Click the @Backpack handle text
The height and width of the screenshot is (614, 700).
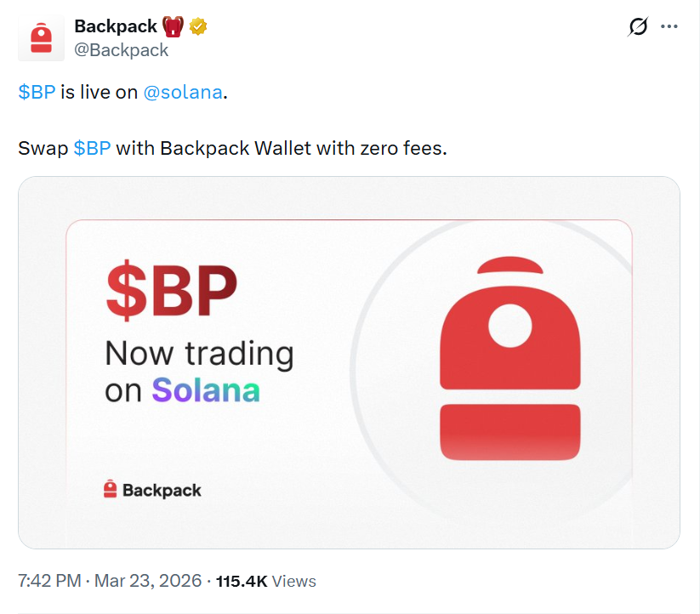point(122,50)
